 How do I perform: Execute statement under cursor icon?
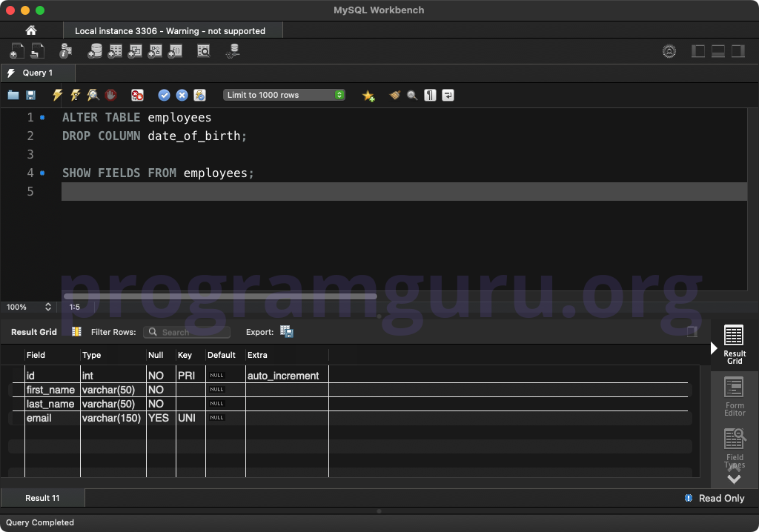click(x=76, y=95)
